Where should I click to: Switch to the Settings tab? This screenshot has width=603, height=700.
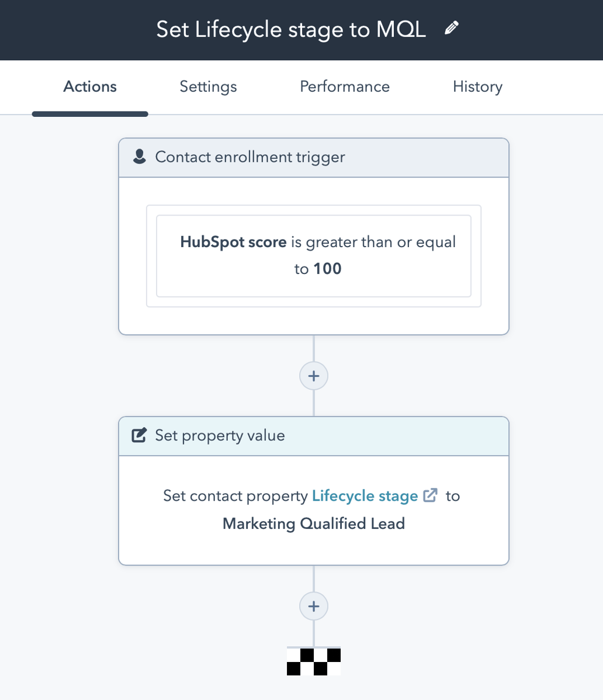pos(207,86)
